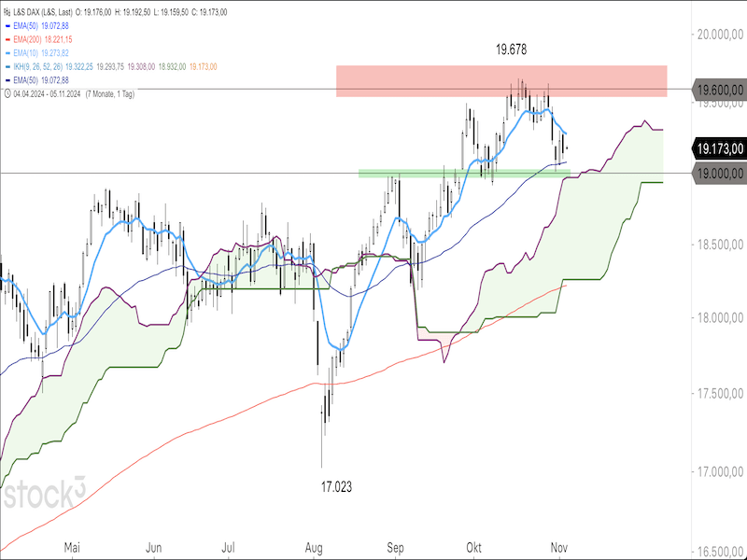Click the 17.000,00 price axis label
The image size is (747, 560).
[719, 472]
